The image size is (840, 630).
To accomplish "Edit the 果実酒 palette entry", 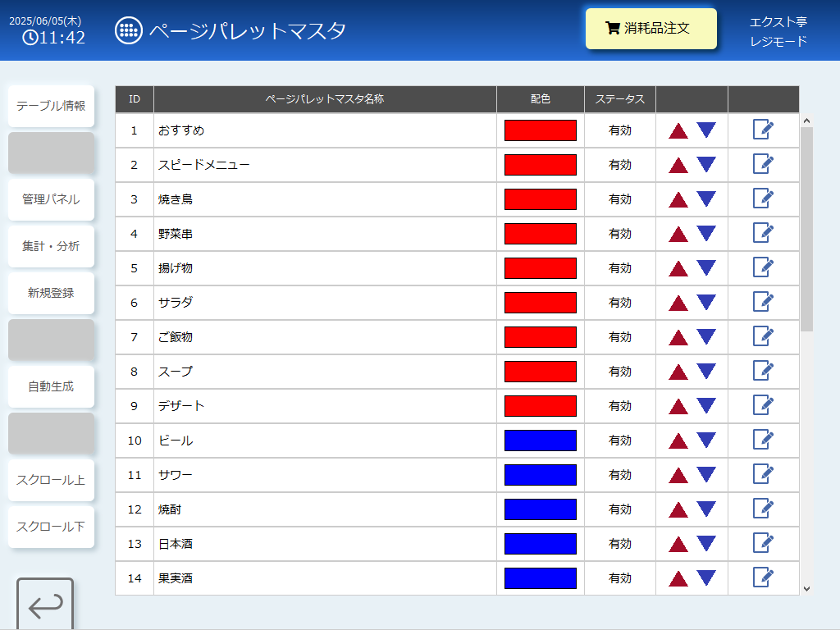I will point(763,577).
